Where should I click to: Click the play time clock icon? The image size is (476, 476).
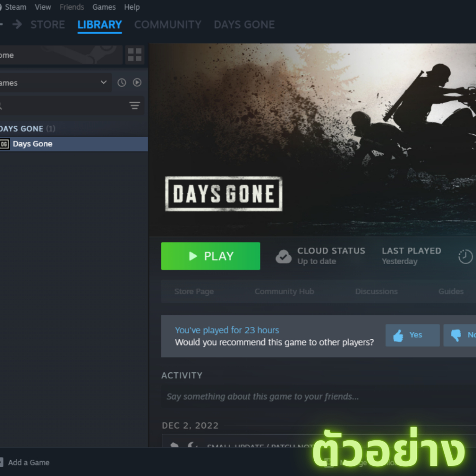point(465,256)
